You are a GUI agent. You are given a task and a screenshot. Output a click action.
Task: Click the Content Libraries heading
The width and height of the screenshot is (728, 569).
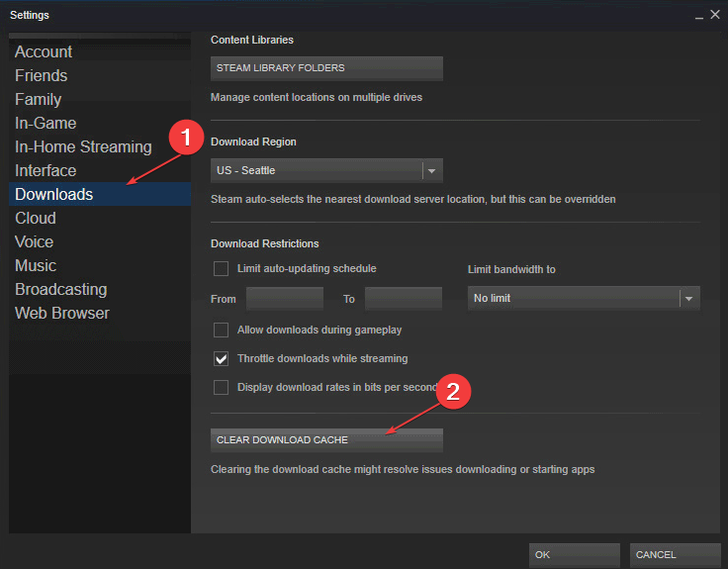point(252,40)
